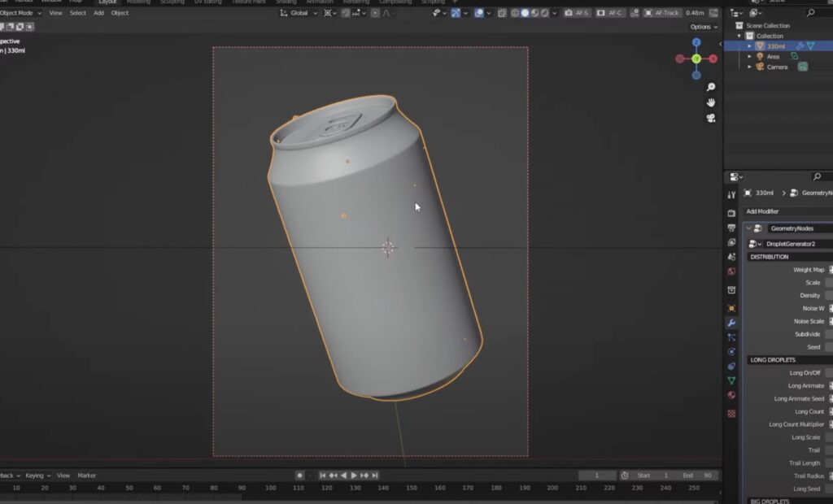Image resolution: width=833 pixels, height=504 pixels.
Task: Click the pan hand viewport gizmo
Action: click(711, 102)
